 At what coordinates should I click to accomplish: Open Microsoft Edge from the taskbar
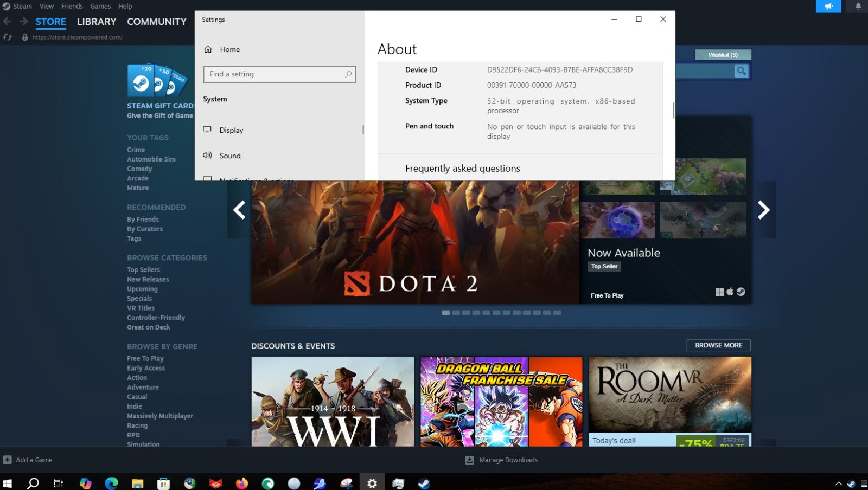(111, 483)
